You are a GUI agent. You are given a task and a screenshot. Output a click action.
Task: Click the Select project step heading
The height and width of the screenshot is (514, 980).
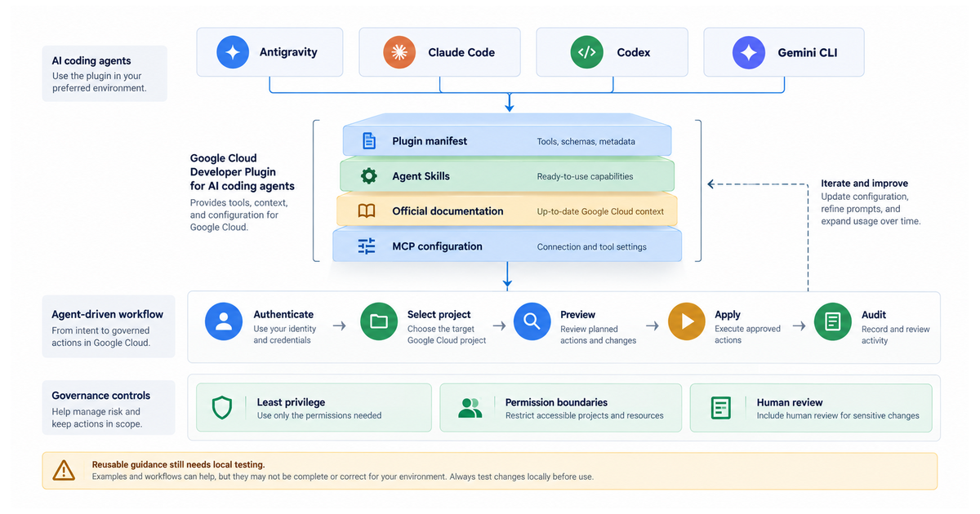439,314
